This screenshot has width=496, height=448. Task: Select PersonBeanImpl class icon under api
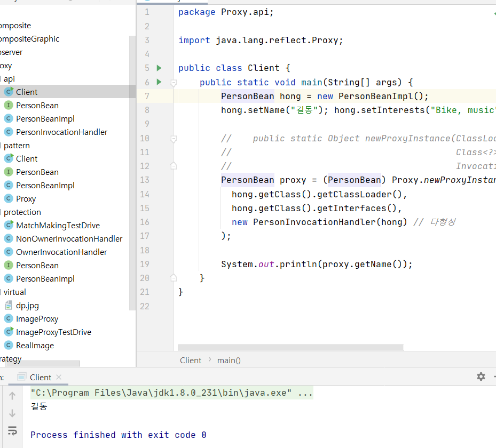point(9,118)
